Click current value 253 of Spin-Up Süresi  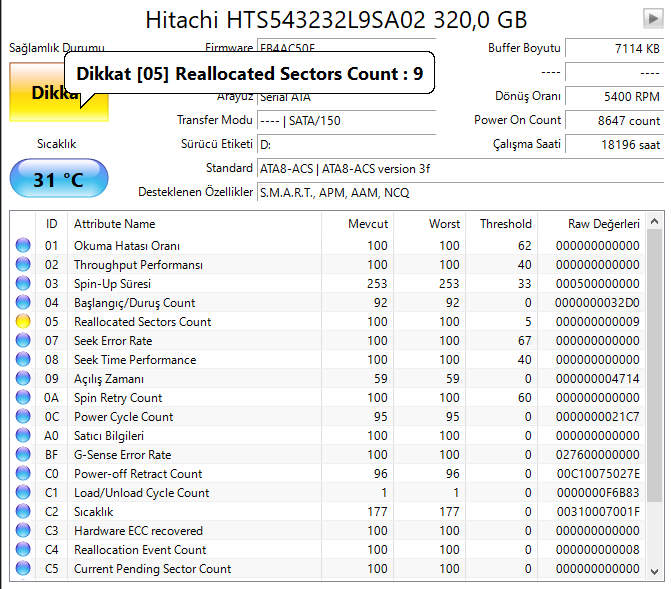377,283
